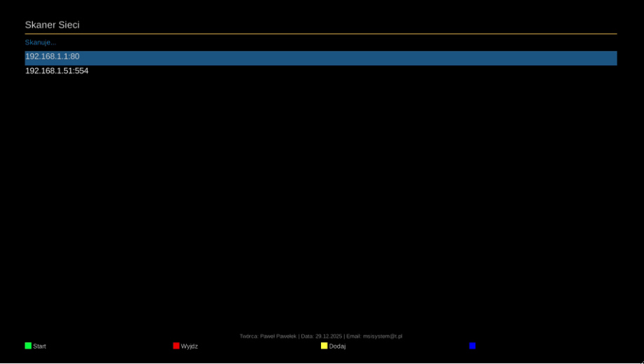Click the yellow separator line under title

click(320, 34)
